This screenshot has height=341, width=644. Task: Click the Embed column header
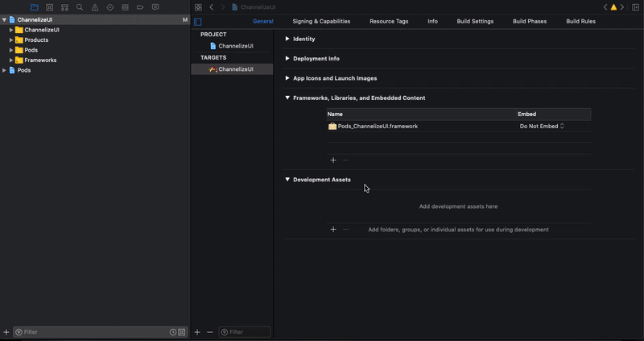(x=554, y=114)
